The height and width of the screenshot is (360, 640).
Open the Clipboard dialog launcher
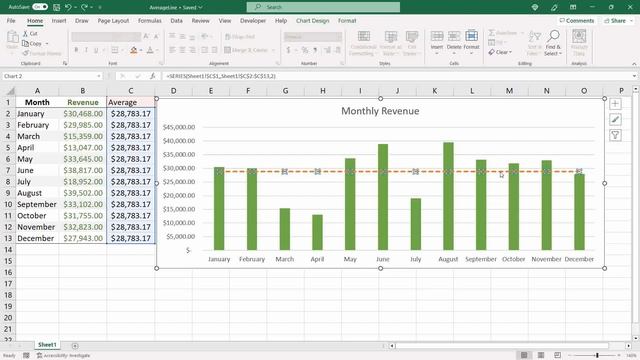64,64
